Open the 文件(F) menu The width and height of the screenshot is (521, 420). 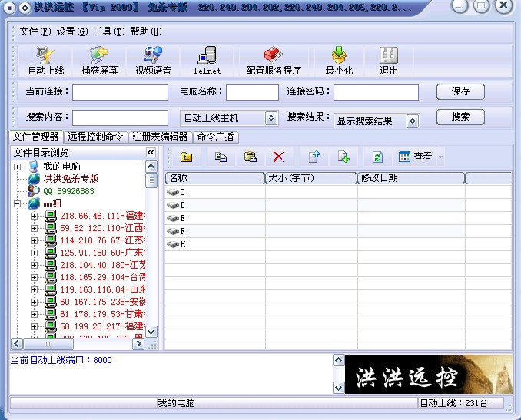coord(35,32)
